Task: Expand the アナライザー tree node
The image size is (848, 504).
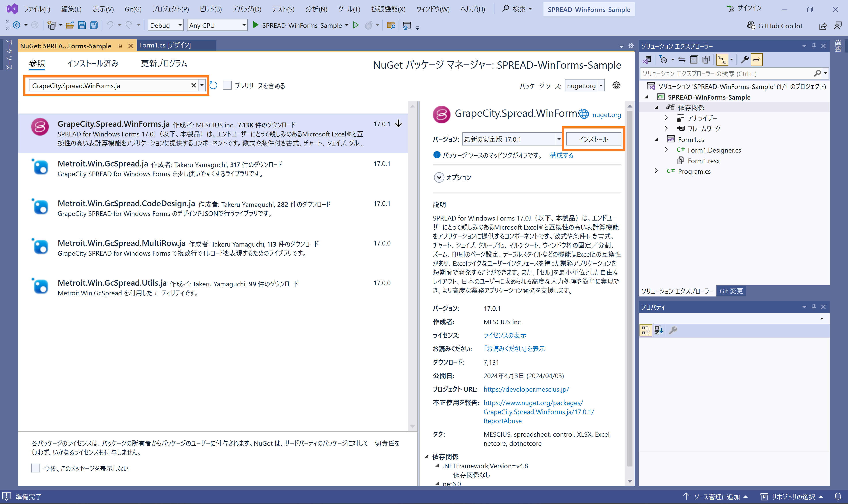Action: [x=666, y=118]
